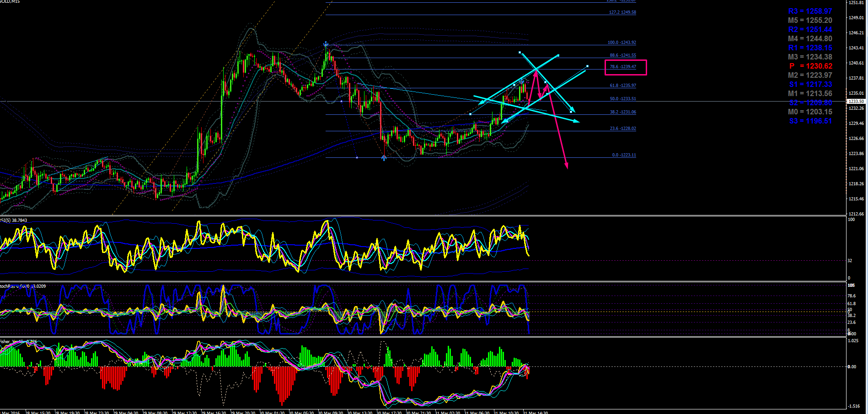Click the 1.025 value on Fisher scale
The width and height of the screenshot is (868, 414).
(853, 341)
